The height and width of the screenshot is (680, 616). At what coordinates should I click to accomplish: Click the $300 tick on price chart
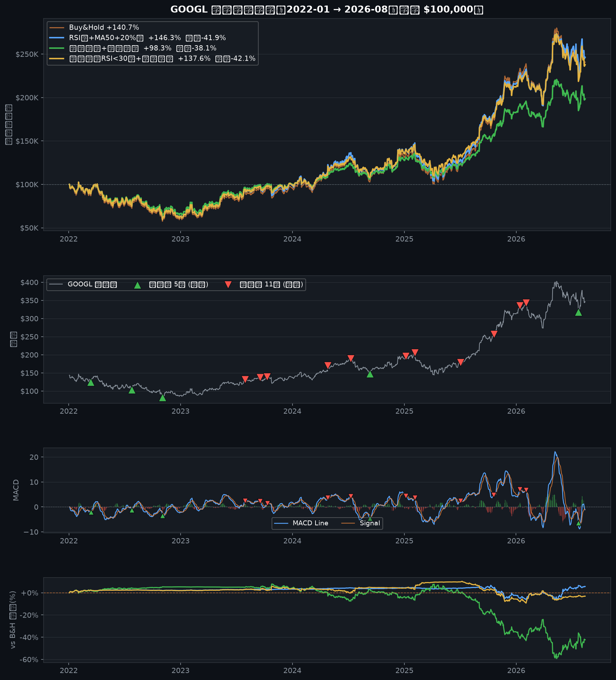click(29, 319)
